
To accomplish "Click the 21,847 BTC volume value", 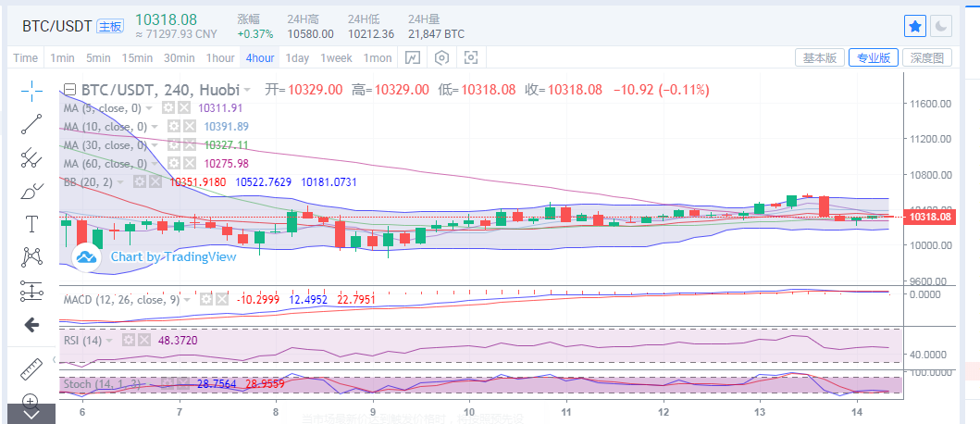I will pos(436,33).
